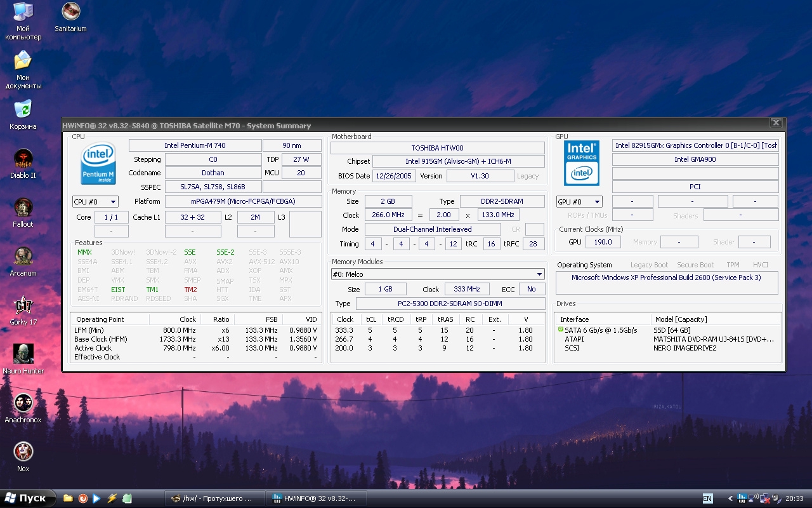Select the MATSHITA DVD-RAM drive row
This screenshot has width=812, height=508.
point(668,339)
